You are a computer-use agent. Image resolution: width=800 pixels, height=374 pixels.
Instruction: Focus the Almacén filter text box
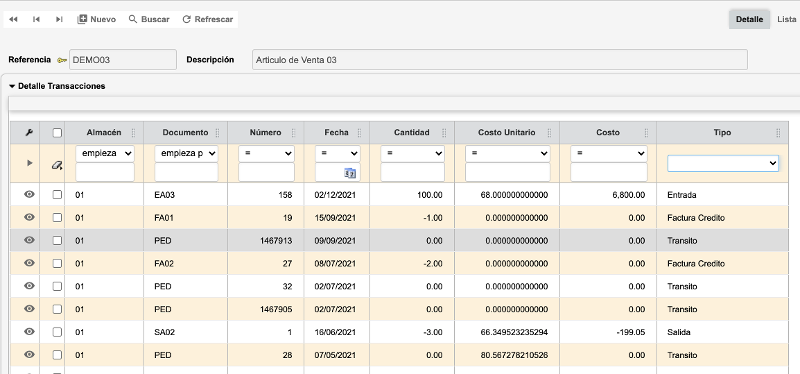coord(105,172)
